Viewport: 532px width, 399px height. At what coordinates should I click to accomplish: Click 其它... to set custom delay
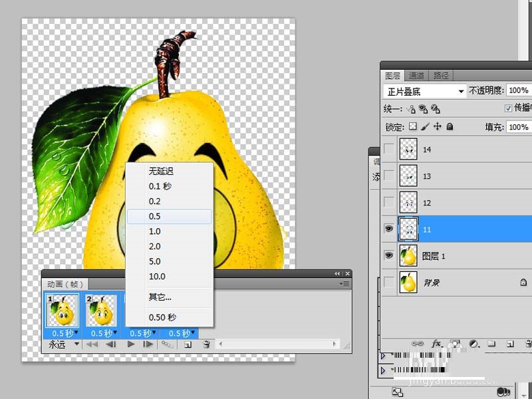[160, 297]
